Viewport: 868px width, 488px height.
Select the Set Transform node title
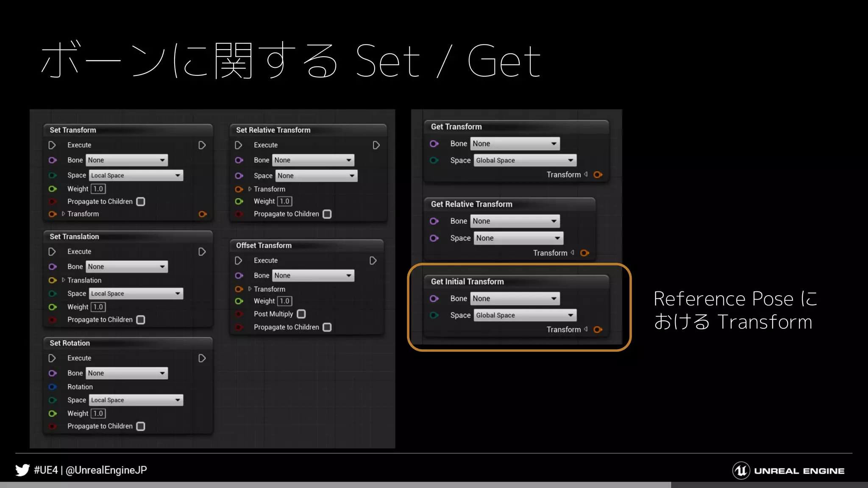coord(73,130)
